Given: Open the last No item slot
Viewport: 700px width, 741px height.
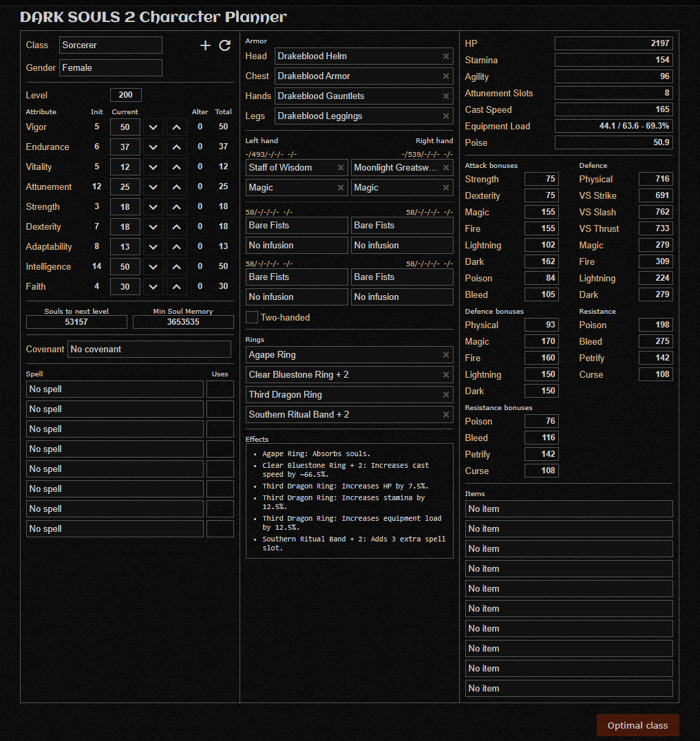Looking at the screenshot, I should coord(569,689).
